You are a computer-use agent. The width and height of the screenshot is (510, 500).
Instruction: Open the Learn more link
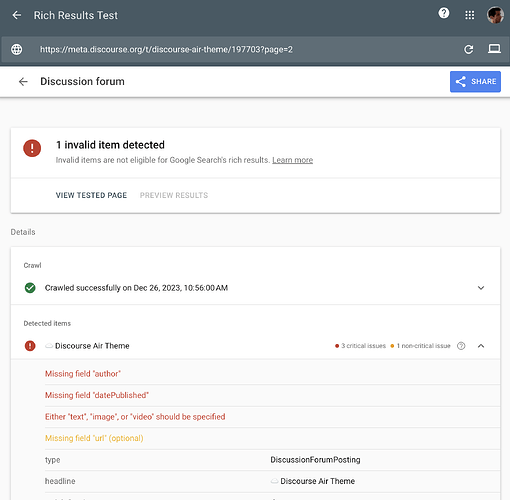(x=292, y=160)
